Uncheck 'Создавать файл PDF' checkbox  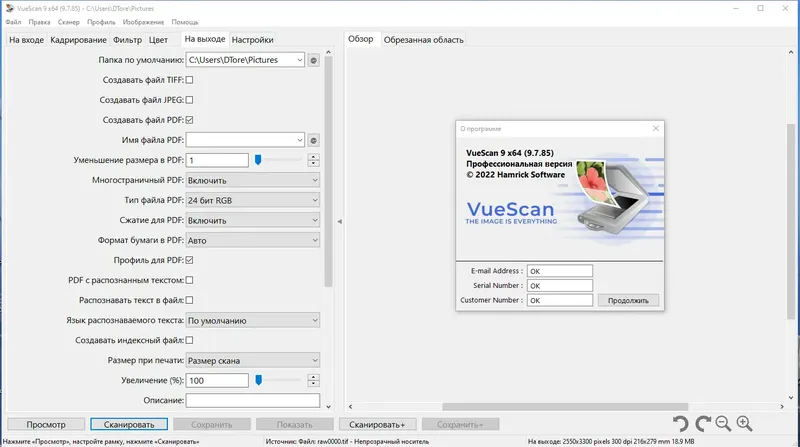tap(189, 120)
